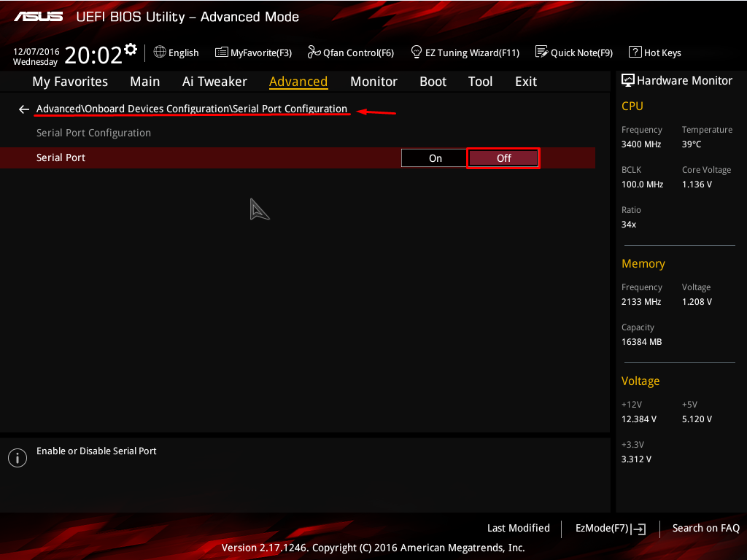
Task: Click the Hot Keys question mark icon
Action: click(x=635, y=52)
